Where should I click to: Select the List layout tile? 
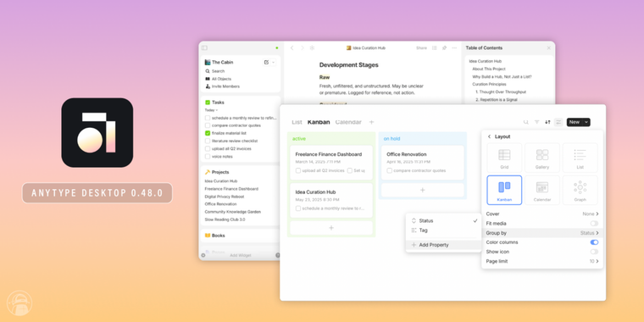coord(580,158)
